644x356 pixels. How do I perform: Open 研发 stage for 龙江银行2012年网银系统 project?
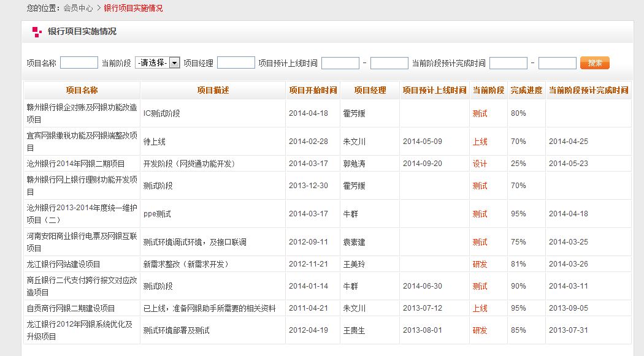click(480, 331)
